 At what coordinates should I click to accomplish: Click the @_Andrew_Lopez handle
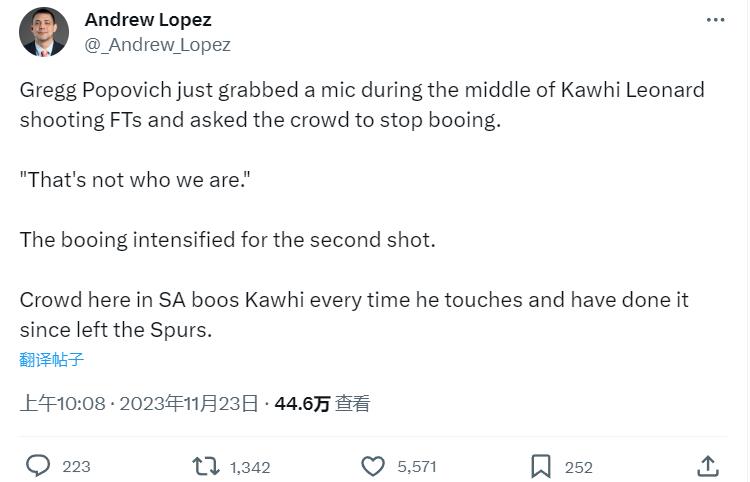(x=158, y=45)
